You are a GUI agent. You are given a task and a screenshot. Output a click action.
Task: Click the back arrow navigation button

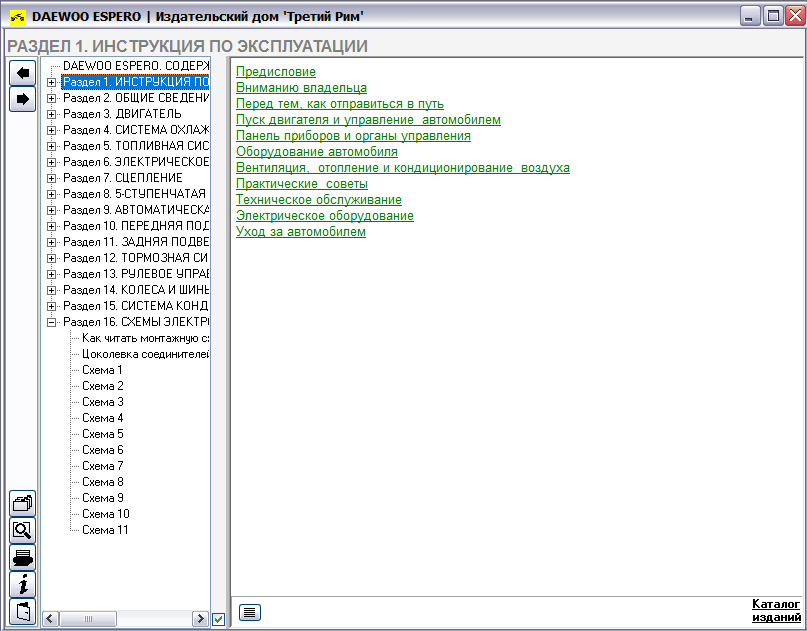(23, 73)
